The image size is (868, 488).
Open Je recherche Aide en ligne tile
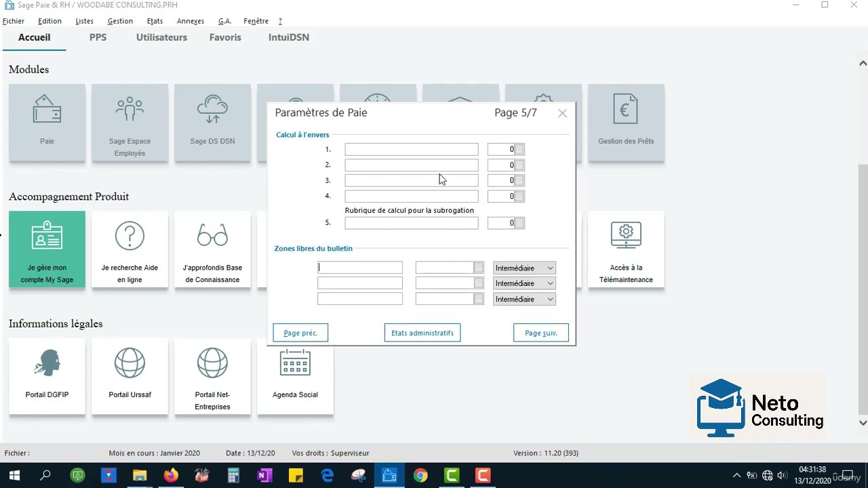130,249
